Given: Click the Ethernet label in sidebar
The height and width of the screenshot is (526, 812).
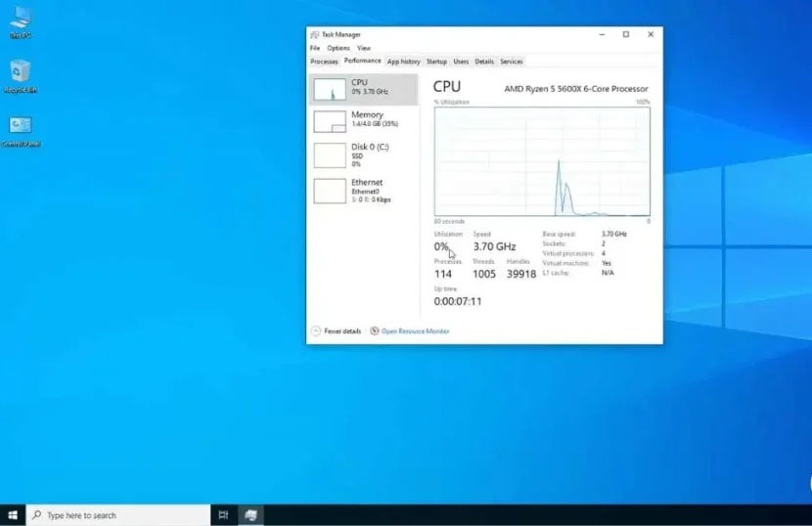Looking at the screenshot, I should click(367, 182).
